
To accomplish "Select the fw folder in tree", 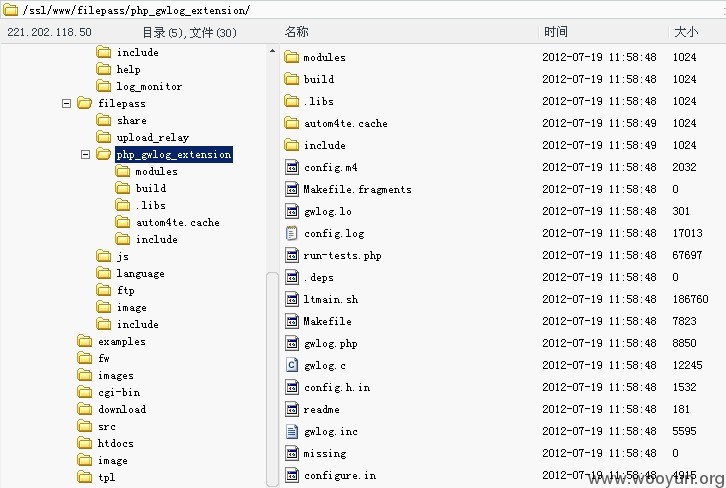I will click(x=104, y=358).
